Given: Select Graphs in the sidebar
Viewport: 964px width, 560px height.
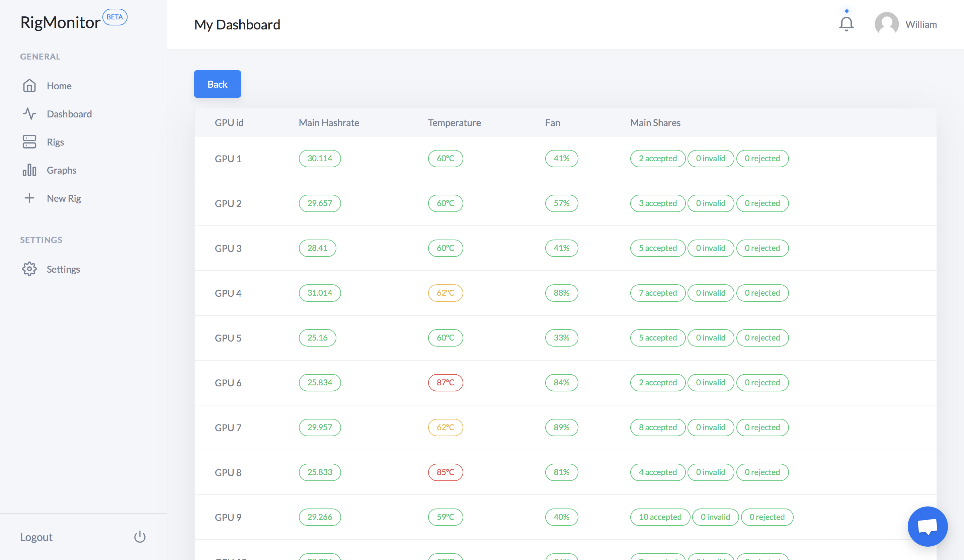Looking at the screenshot, I should coord(62,170).
